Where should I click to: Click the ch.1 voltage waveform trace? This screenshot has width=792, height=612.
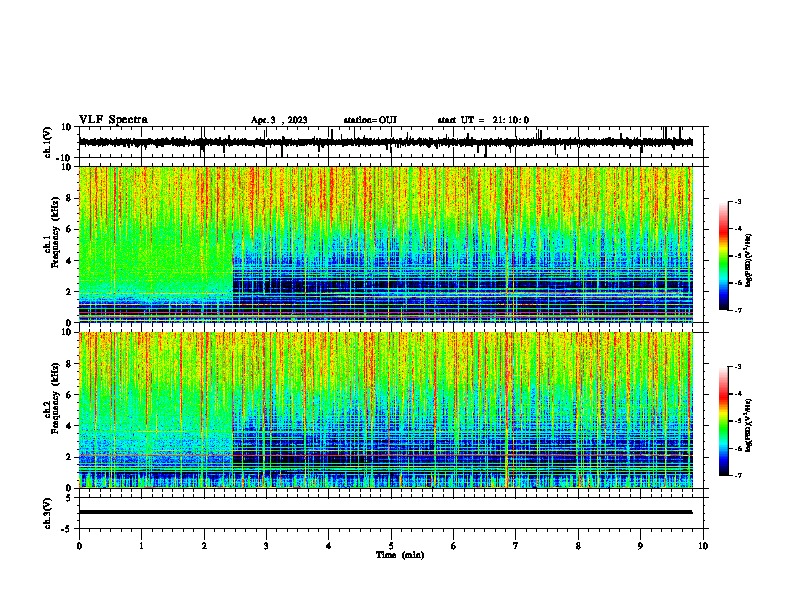click(x=386, y=142)
